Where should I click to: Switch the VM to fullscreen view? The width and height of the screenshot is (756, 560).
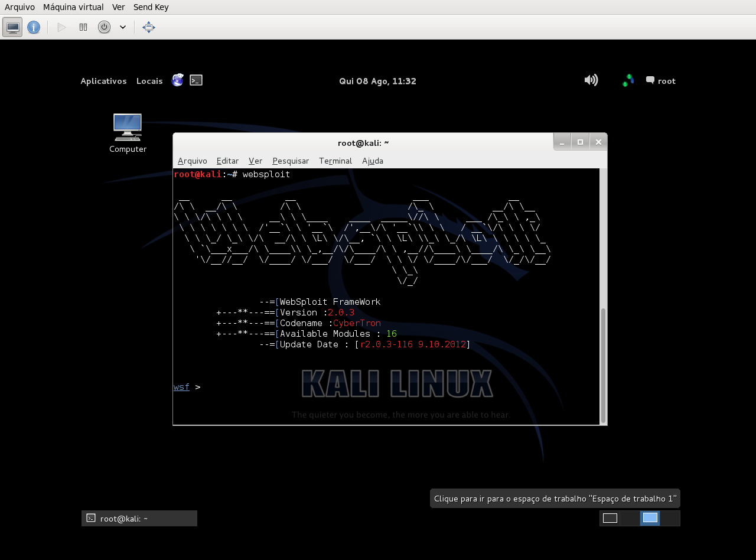(x=149, y=27)
